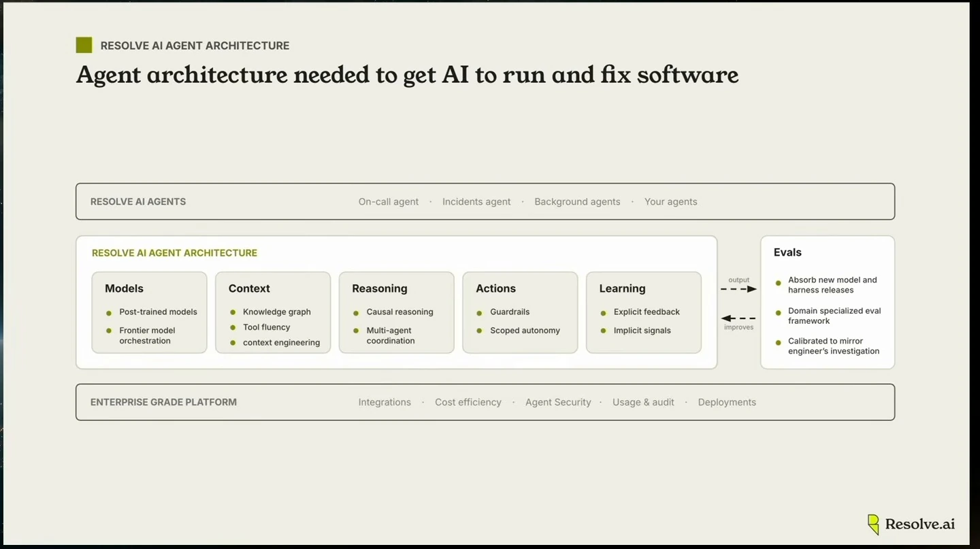Click the 'Reasoning' card heading

(x=380, y=288)
